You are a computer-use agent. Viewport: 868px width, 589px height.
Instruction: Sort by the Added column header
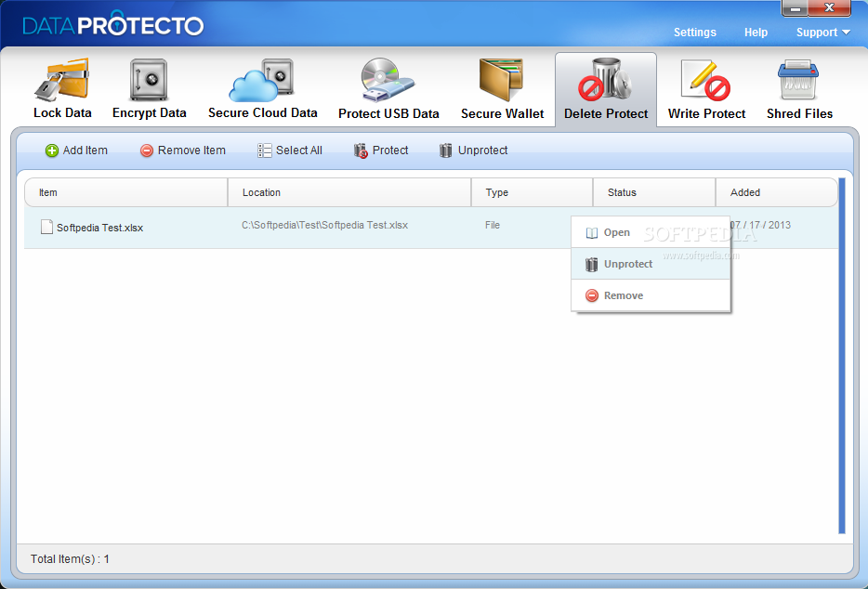(x=776, y=192)
